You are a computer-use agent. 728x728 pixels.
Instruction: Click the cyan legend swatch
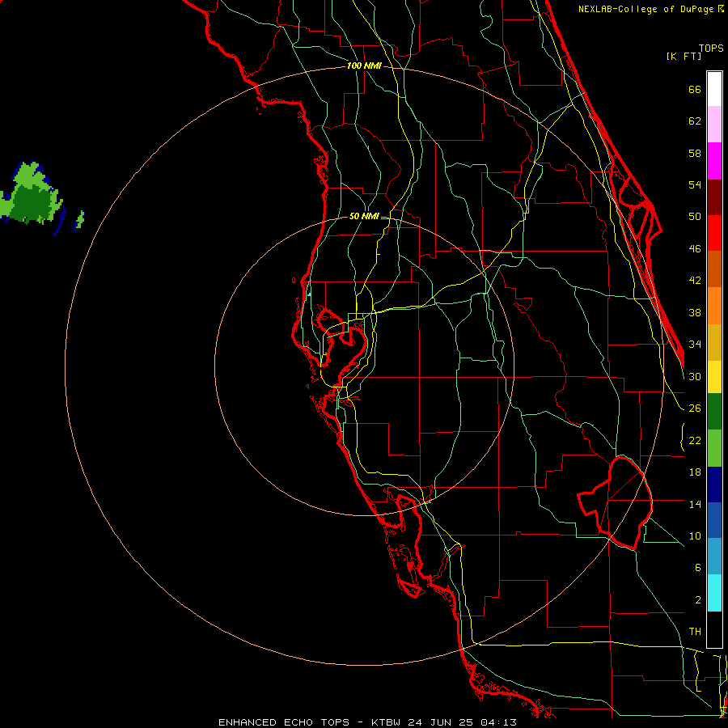714,593
